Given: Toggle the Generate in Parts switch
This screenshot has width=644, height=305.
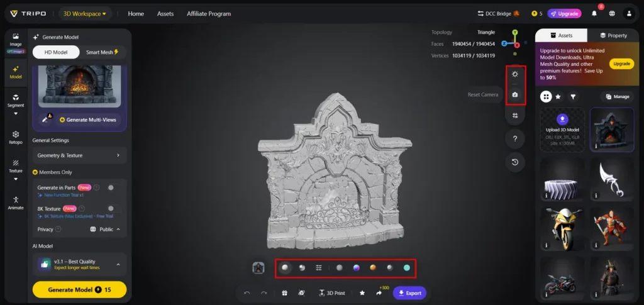Looking at the screenshot, I should point(113,187).
